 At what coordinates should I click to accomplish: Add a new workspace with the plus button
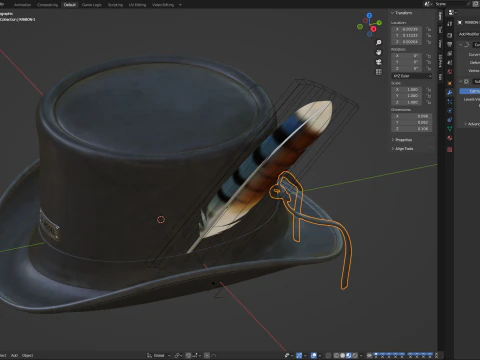point(180,5)
